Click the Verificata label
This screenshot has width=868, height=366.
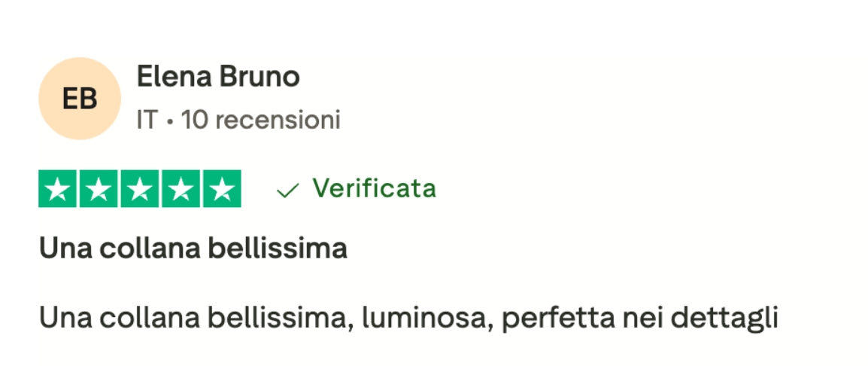click(x=374, y=188)
